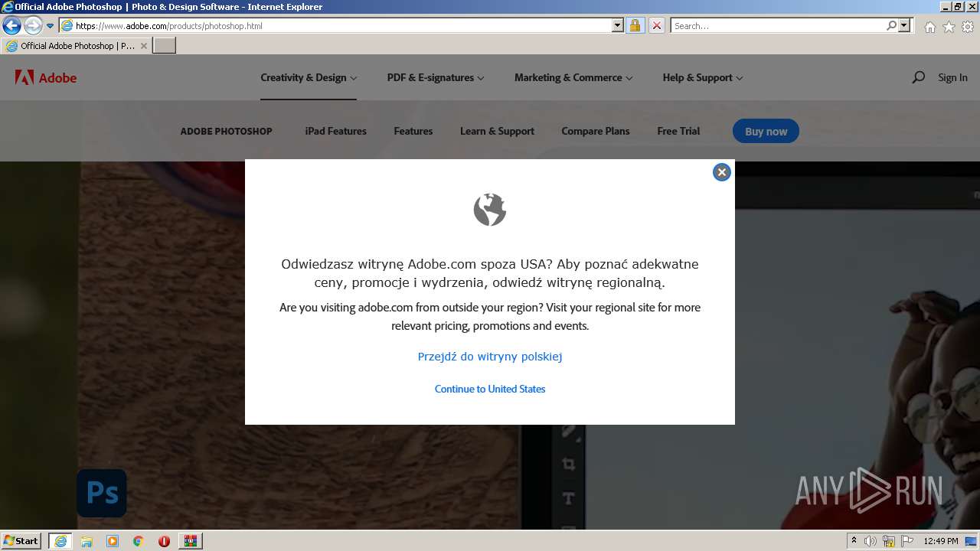Image resolution: width=980 pixels, height=551 pixels.
Task: Show hidden system tray icons
Action: click(x=854, y=541)
